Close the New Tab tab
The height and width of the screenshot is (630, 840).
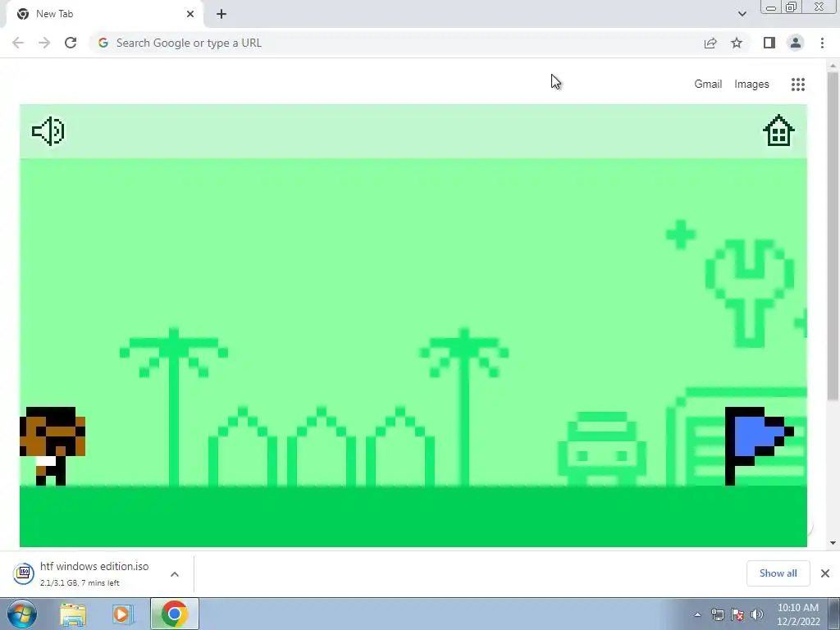pos(190,14)
